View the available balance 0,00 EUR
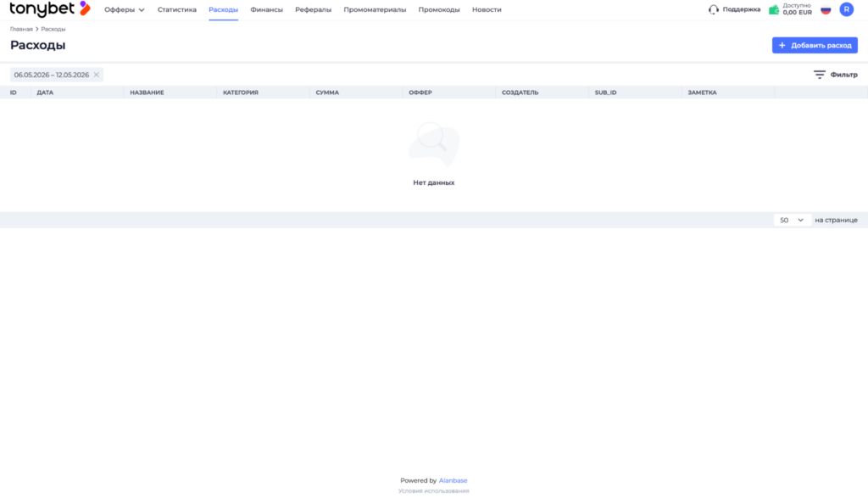Image resolution: width=868 pixels, height=498 pixels. pyautogui.click(x=797, y=12)
